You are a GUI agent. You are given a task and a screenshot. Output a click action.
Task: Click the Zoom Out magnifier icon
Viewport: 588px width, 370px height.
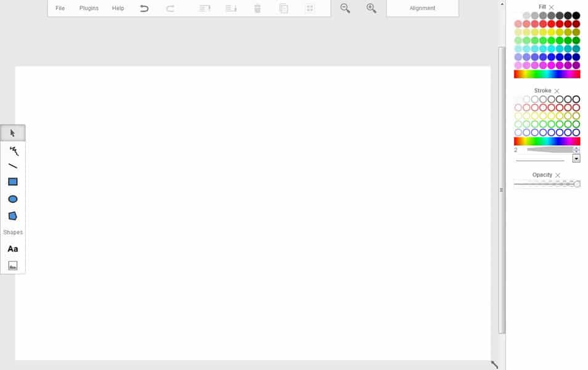[344, 9]
